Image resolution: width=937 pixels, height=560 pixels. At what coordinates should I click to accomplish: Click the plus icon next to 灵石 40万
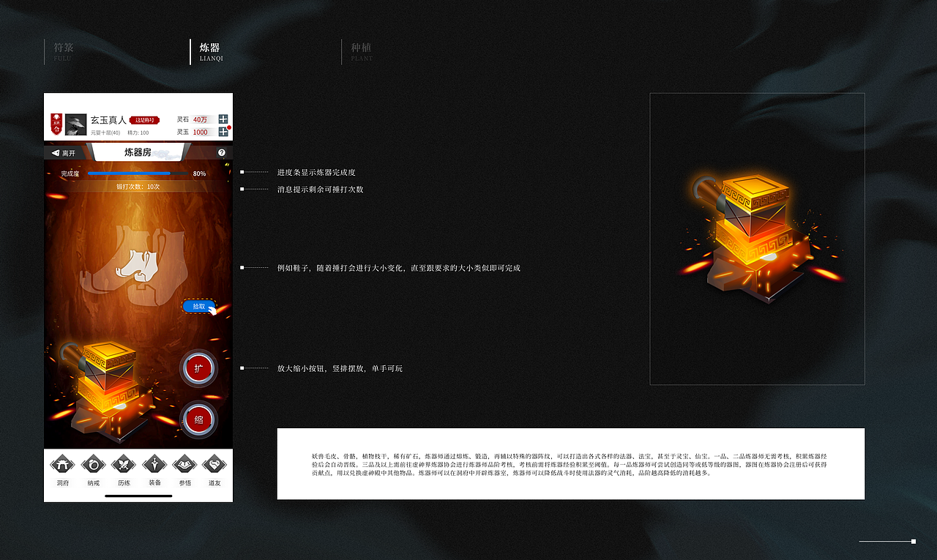tap(223, 119)
